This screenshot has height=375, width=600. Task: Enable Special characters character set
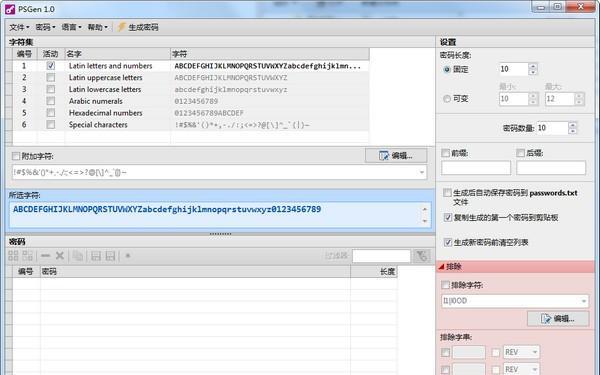point(51,125)
